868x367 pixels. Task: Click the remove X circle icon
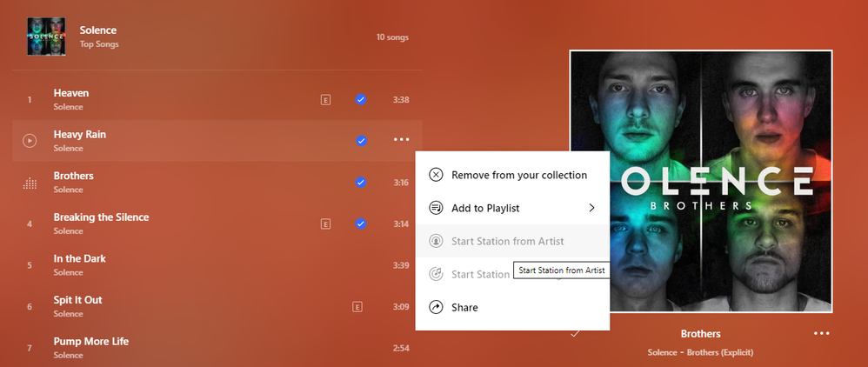click(437, 175)
